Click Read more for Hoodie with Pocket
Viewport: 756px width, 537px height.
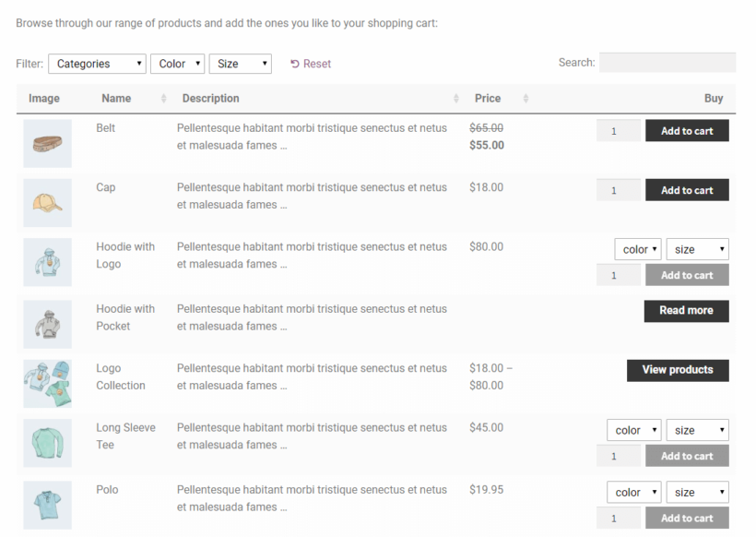coord(686,311)
